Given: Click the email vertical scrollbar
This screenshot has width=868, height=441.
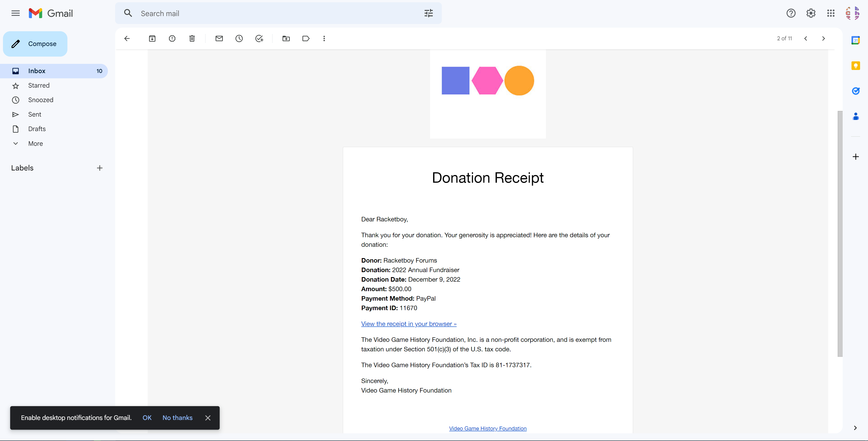Looking at the screenshot, I should click(840, 234).
